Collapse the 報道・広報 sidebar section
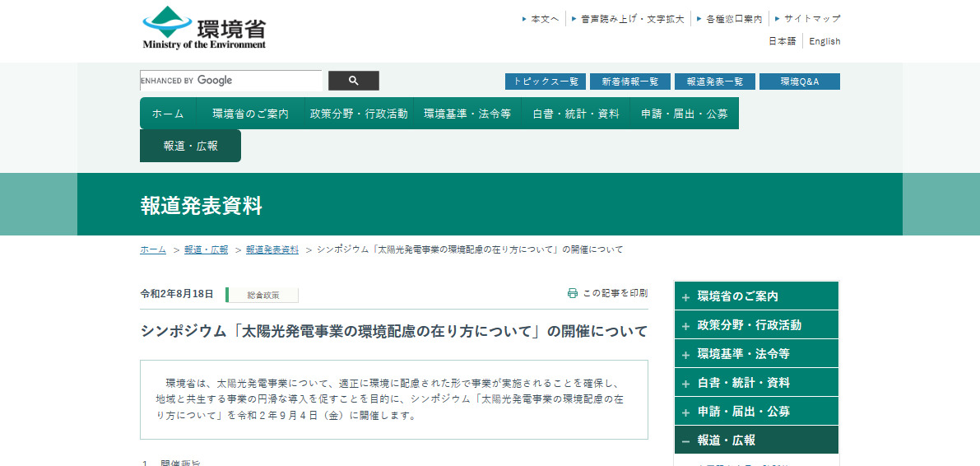 click(685, 441)
